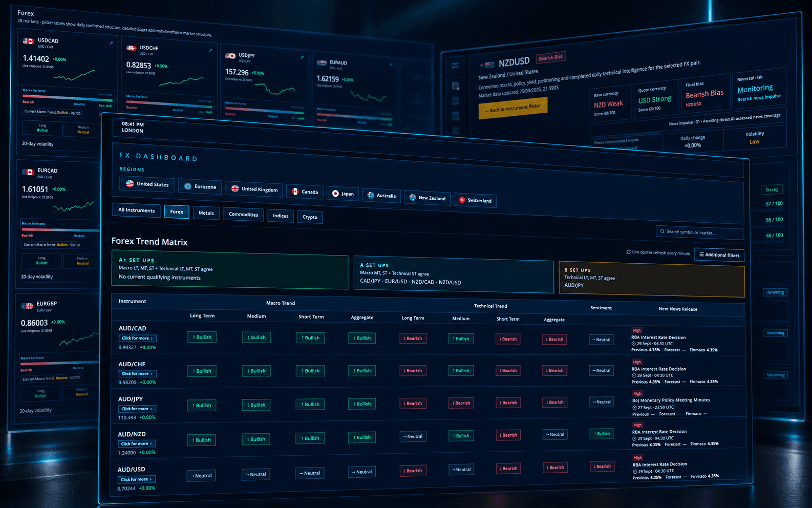This screenshot has width=812, height=508.
Task: Switch to the Crypto tab
Action: (x=310, y=217)
